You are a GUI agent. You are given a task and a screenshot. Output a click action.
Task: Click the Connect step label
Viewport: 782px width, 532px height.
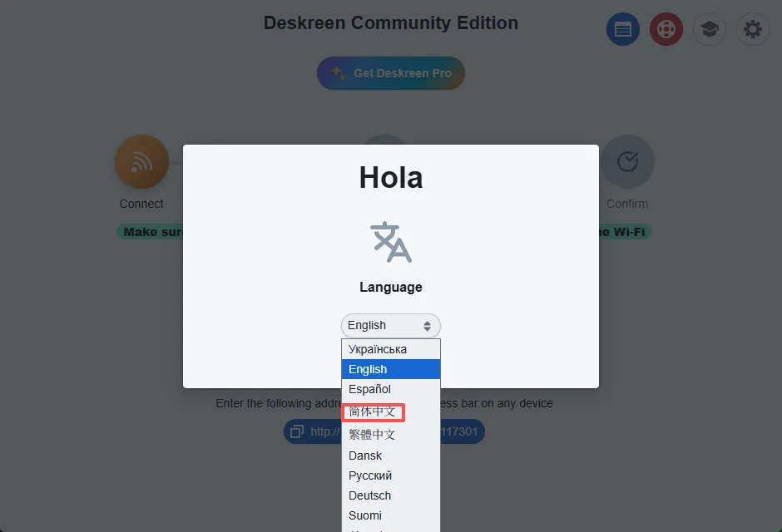click(x=141, y=204)
